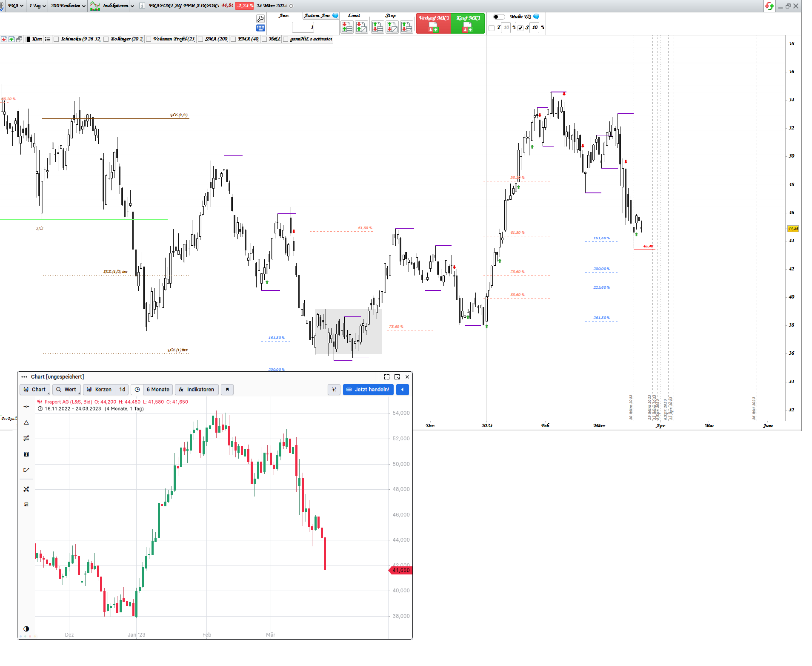Toggle the Multi T/S switch
Screen dimensions: 812x666
pos(499,17)
